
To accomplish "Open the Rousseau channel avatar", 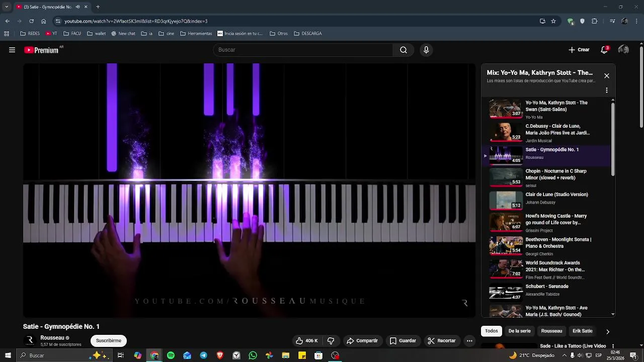I will point(30,340).
